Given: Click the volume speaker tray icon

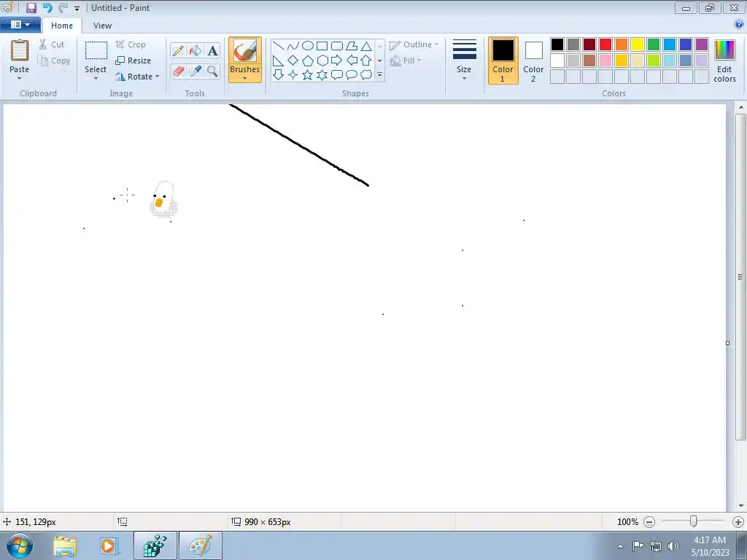Looking at the screenshot, I should click(673, 545).
